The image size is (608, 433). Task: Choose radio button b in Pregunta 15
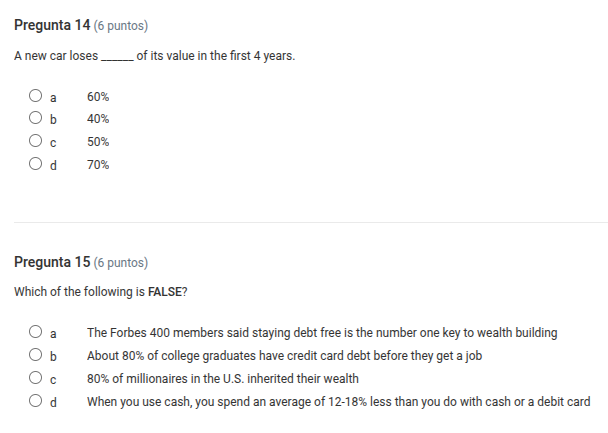[x=35, y=356]
